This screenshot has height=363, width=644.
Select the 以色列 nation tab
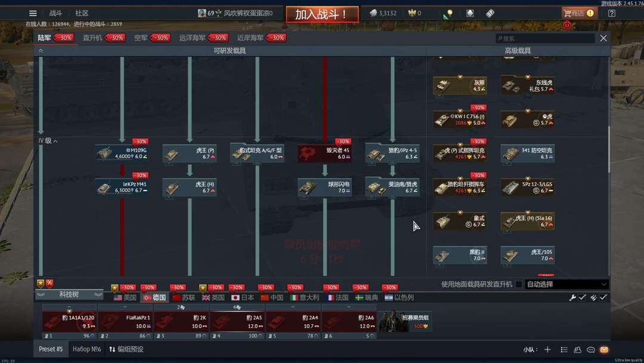click(399, 297)
